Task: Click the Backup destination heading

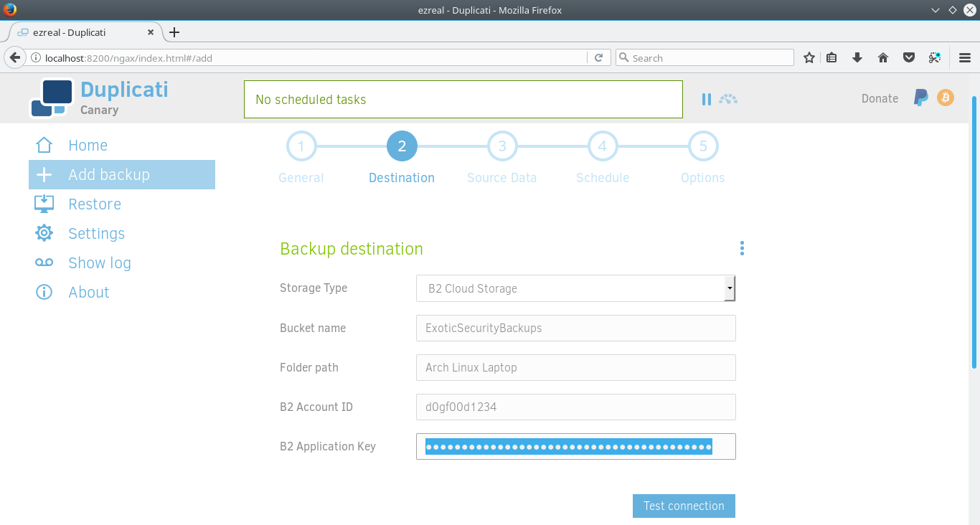Action: coord(352,249)
